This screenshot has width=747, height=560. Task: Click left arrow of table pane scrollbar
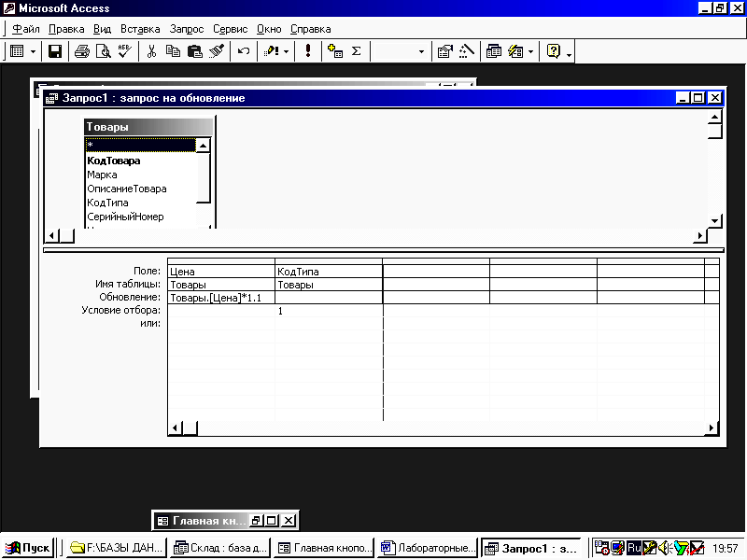(52, 236)
